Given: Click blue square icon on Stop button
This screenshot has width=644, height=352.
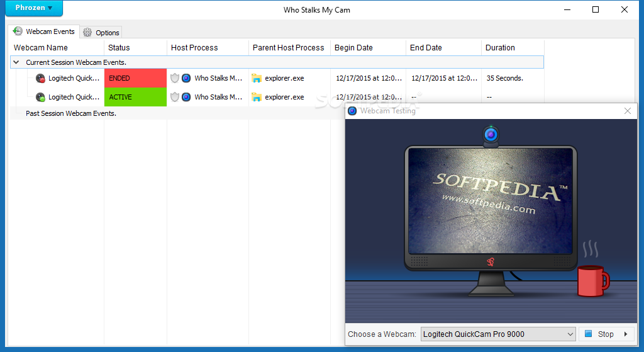Looking at the screenshot, I should click(x=588, y=334).
